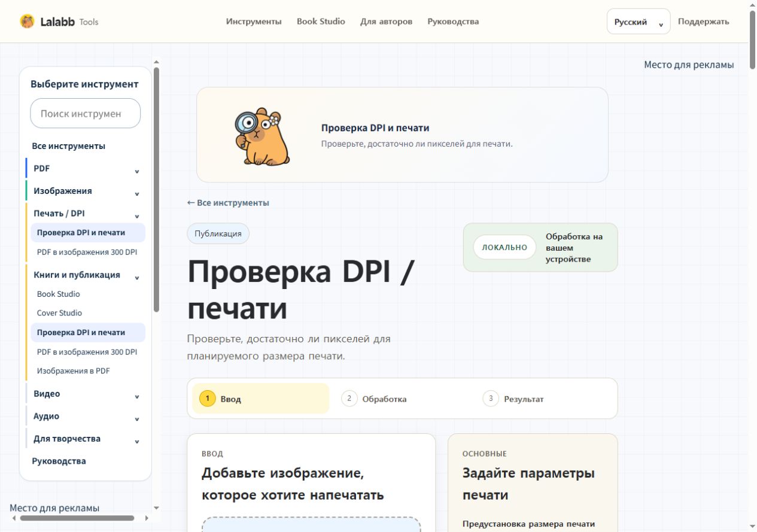The width and height of the screenshot is (757, 532).
Task: Open Проверка DPI и печати under Книги и публикация
Action: 88,332
